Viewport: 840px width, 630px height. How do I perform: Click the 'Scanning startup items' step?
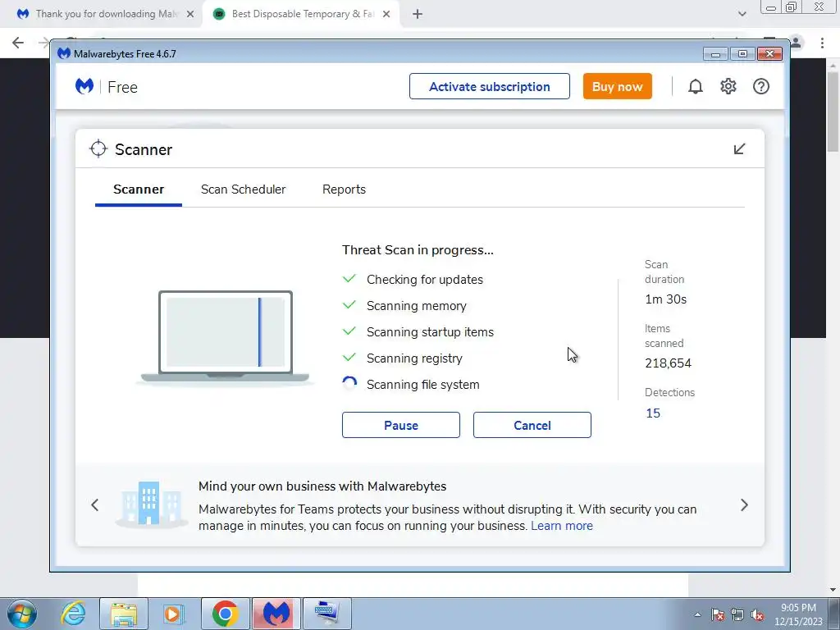click(430, 332)
